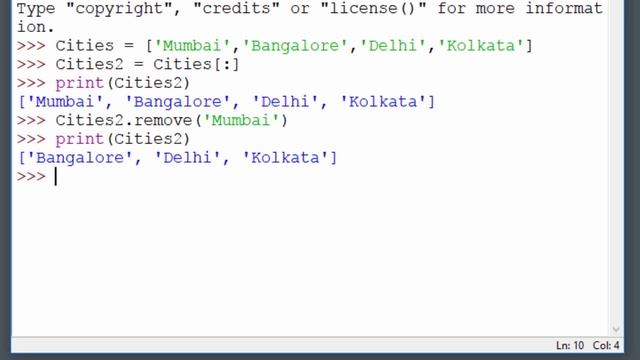The image size is (640, 360).
Task: Click the empty prompt on the last line
Action: tap(37, 177)
